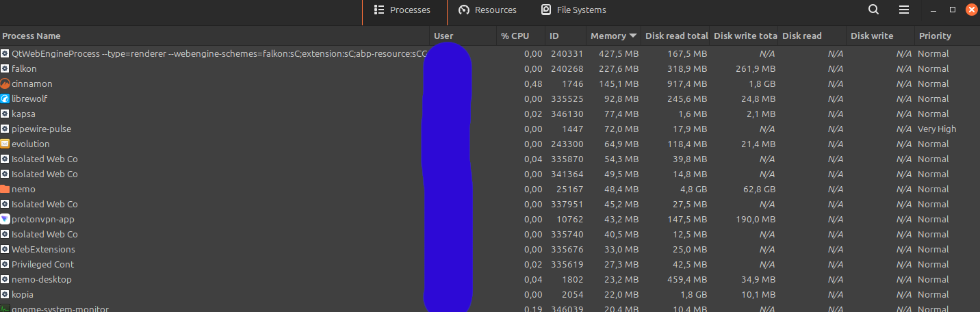Click the falkon process gear icon
Image resolution: width=980 pixels, height=312 pixels.
point(5,68)
